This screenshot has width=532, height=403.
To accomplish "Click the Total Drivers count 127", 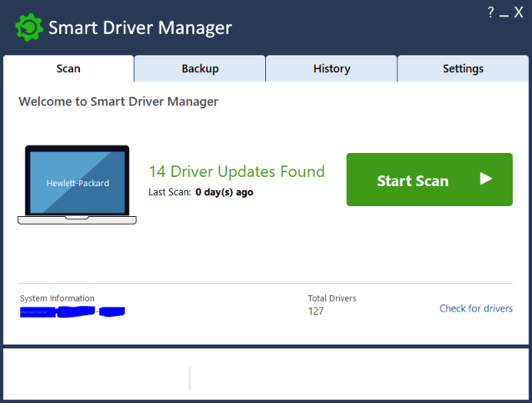I will click(316, 311).
